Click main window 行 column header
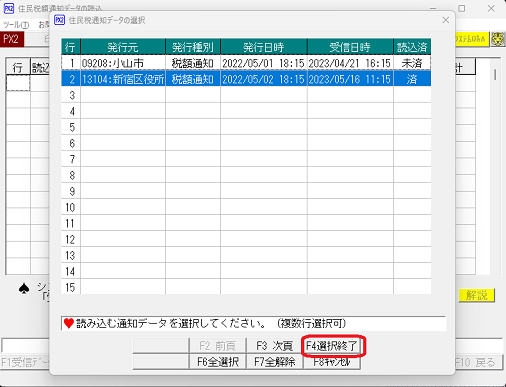This screenshot has height=387, width=506. coord(18,67)
